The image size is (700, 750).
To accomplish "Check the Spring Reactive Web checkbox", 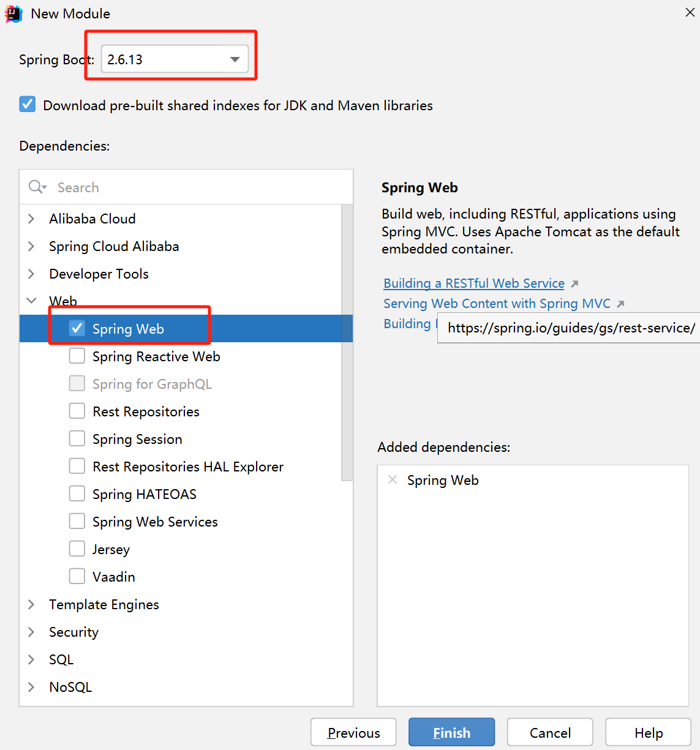I will tap(77, 356).
